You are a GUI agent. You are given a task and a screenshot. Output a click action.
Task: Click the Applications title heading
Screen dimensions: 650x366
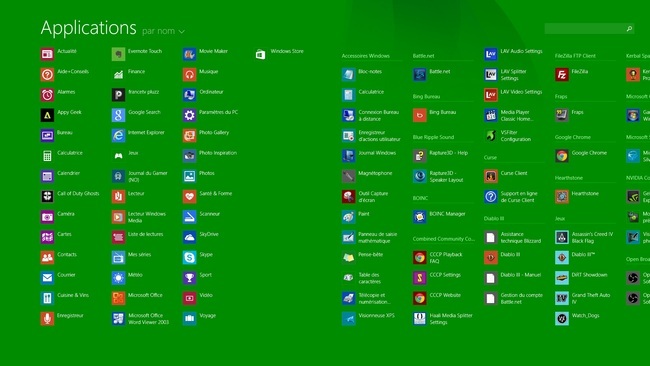[88, 28]
